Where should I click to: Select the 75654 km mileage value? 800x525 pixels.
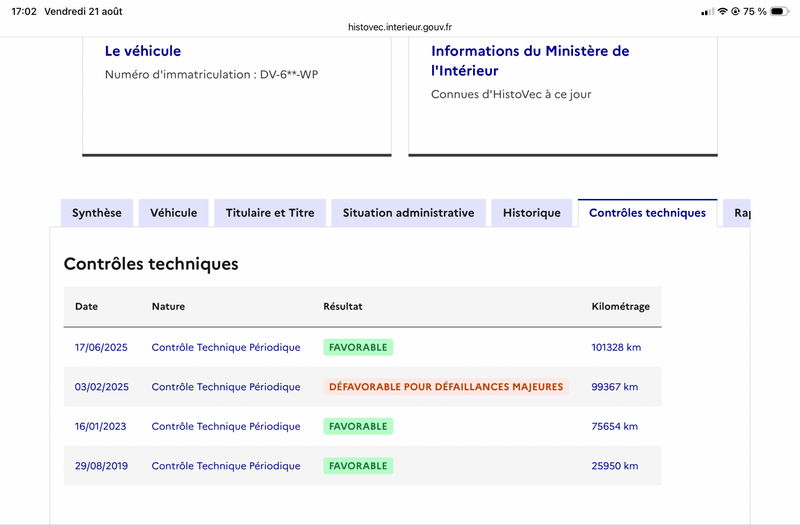pyautogui.click(x=614, y=427)
